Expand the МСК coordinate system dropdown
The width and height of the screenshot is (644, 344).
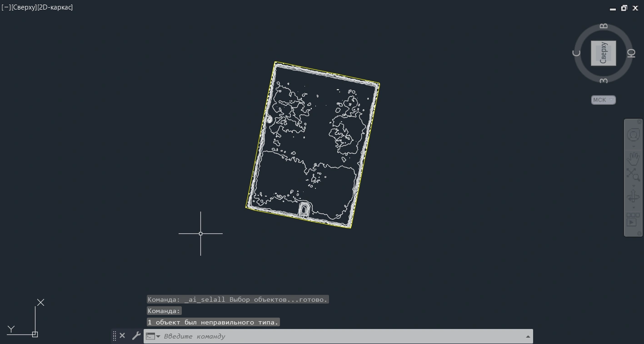(611, 100)
